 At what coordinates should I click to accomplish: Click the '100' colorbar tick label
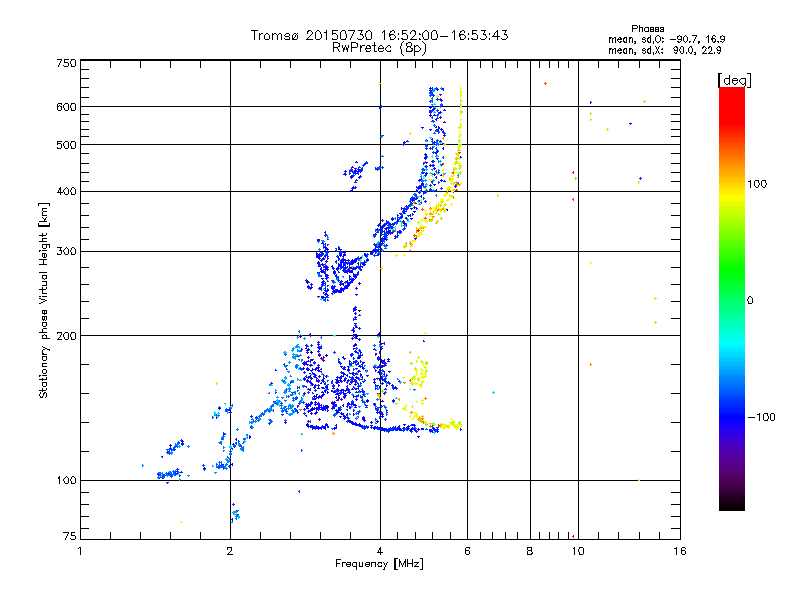[757, 184]
